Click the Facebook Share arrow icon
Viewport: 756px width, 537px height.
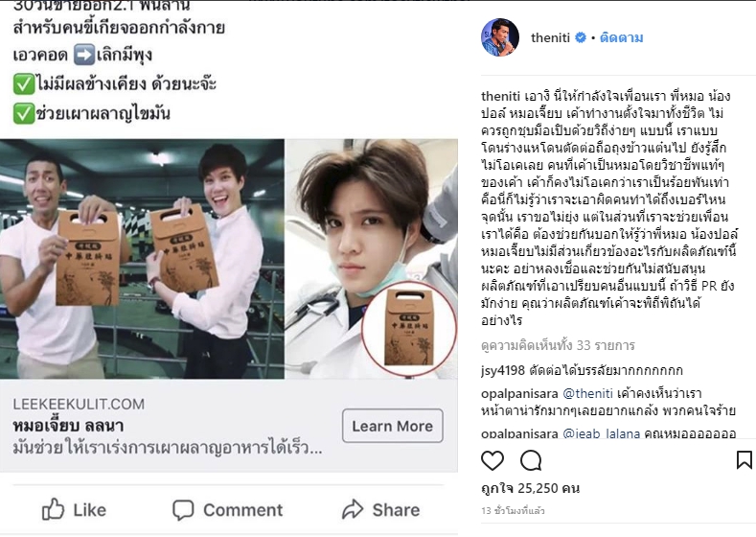coord(353,509)
